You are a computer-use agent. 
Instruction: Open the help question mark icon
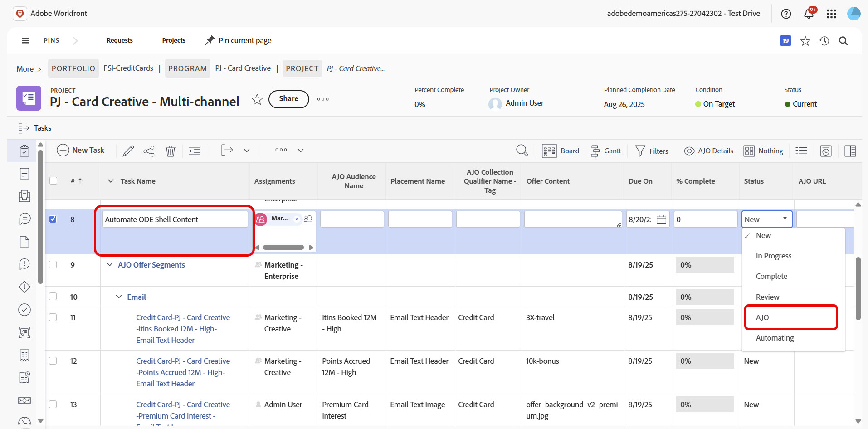[786, 14]
